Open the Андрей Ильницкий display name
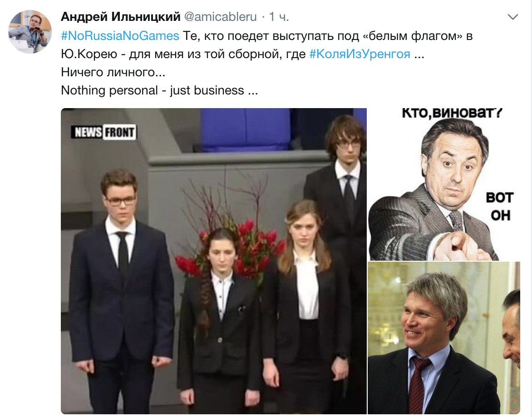This screenshot has height=417, width=532. (x=120, y=16)
